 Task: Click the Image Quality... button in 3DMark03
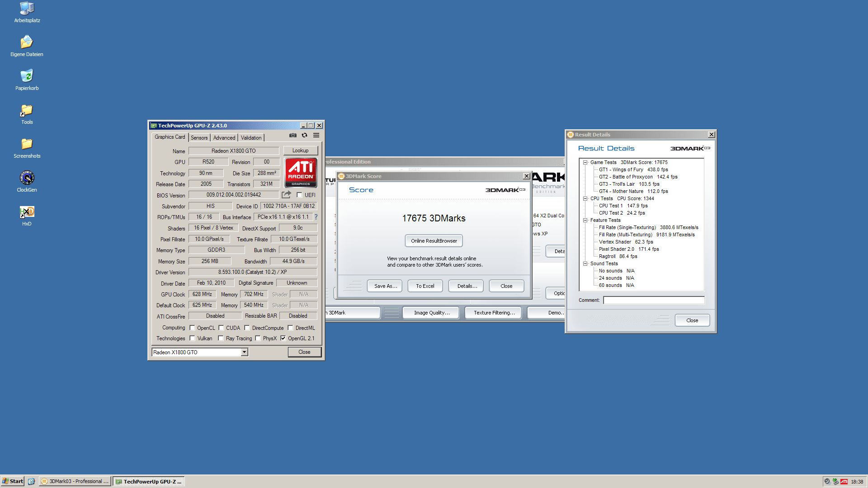coord(431,313)
